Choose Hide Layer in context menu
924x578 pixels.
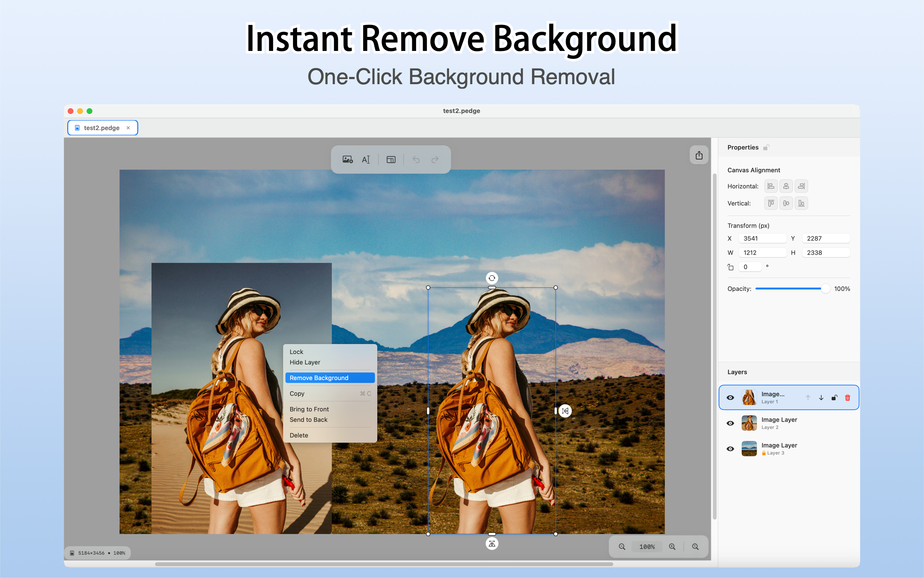(x=330, y=362)
